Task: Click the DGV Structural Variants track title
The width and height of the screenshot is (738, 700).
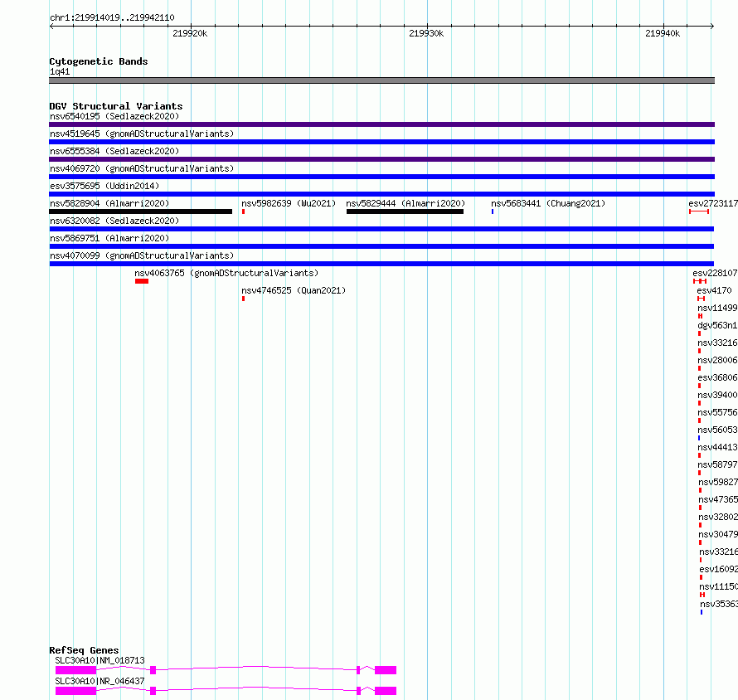Action: coord(116,106)
